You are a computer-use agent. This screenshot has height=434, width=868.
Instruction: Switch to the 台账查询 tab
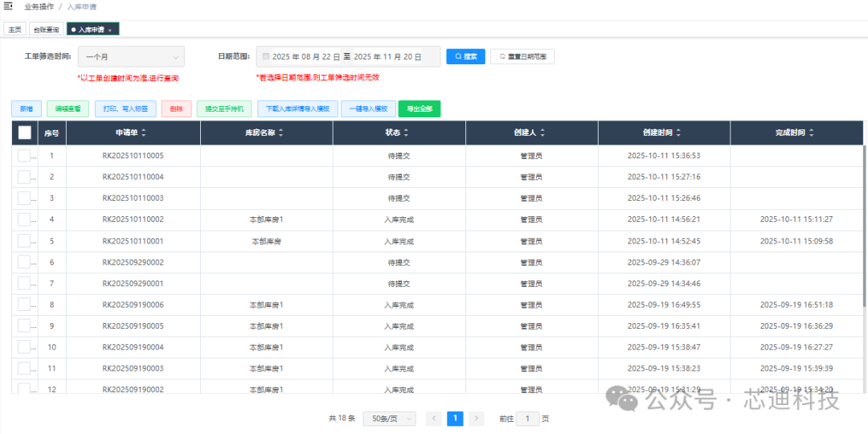point(46,30)
